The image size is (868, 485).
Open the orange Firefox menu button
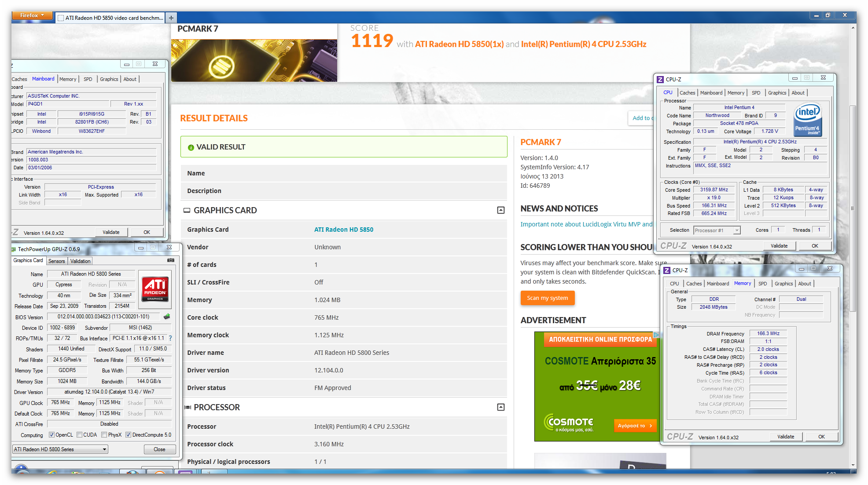32,15
